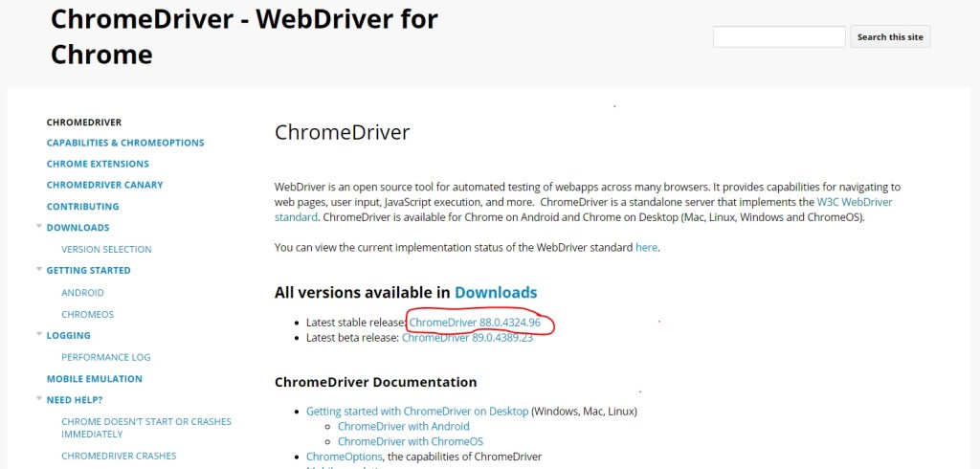Open the ChromeOptions documentation link

344,457
